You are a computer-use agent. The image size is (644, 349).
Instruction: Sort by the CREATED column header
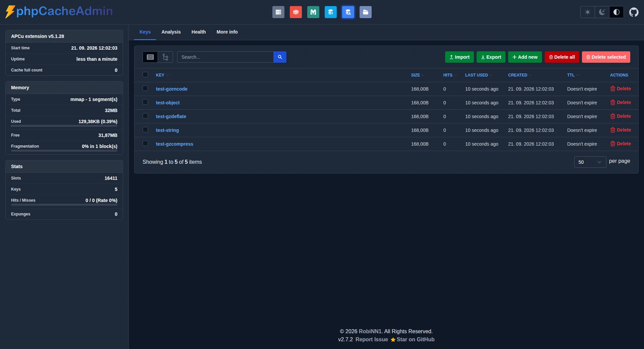(520, 75)
